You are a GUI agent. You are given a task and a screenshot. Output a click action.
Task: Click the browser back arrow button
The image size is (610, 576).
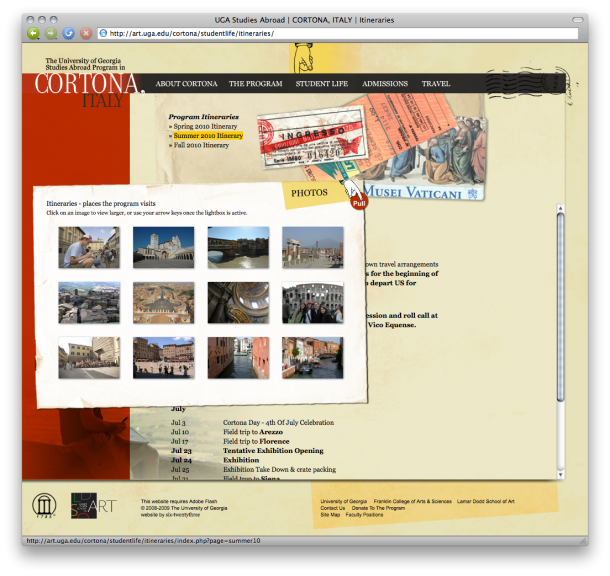34,33
